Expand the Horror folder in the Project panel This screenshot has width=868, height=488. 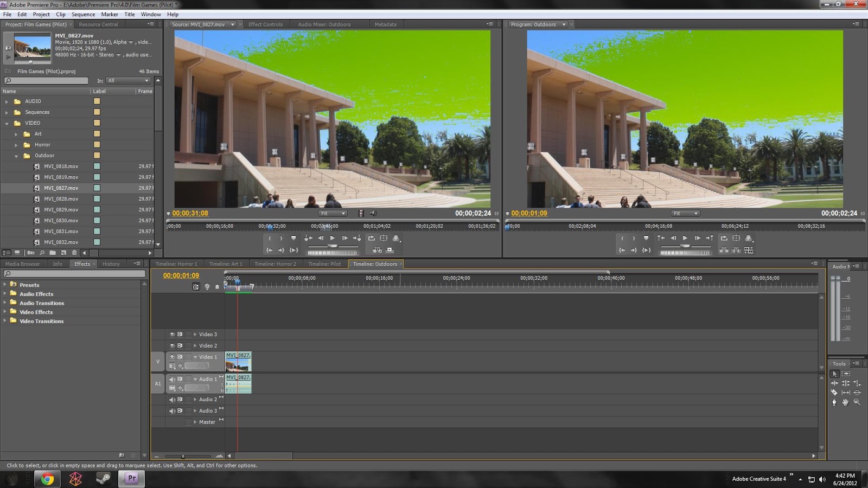[16, 144]
